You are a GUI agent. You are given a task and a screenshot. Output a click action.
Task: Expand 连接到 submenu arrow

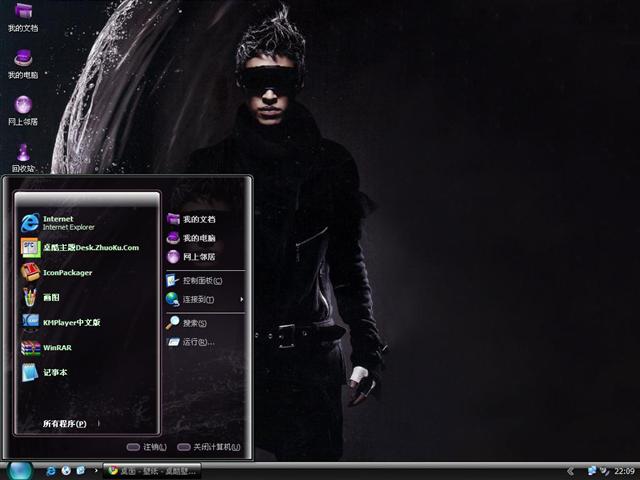tap(242, 300)
